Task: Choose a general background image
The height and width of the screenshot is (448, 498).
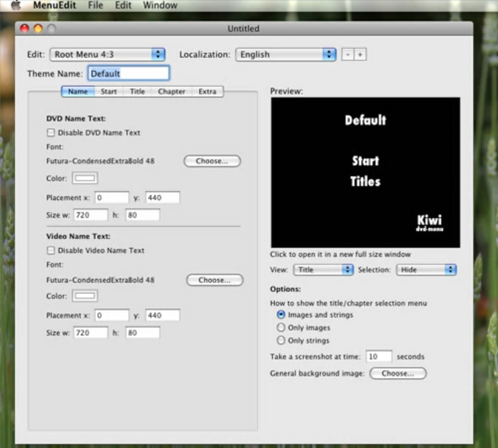Action: coord(398,373)
